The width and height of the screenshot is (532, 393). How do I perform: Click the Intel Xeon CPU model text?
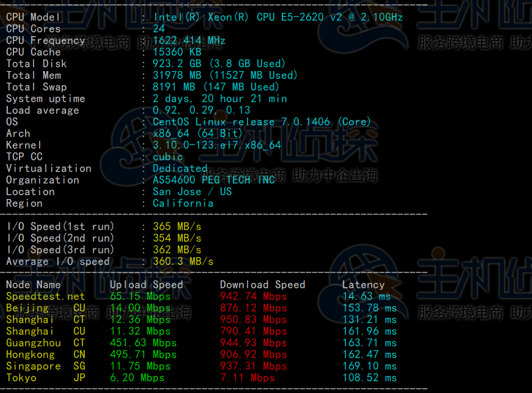pos(278,17)
